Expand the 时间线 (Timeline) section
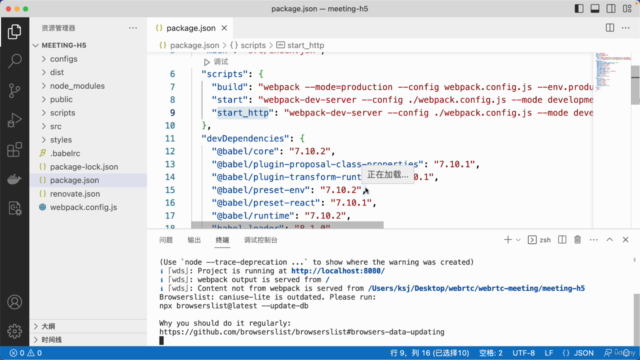 point(88,340)
